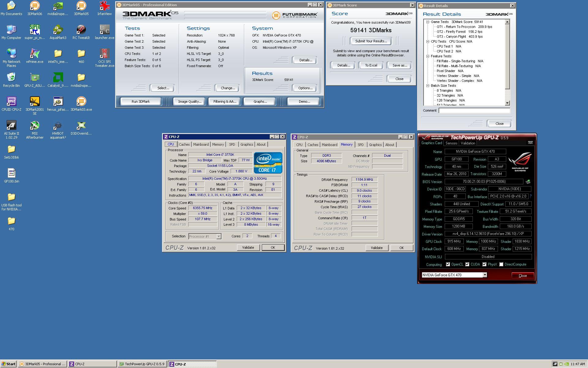
Task: Toggle the OpenCL checkbox in GPU-Z
Action: click(x=448, y=264)
